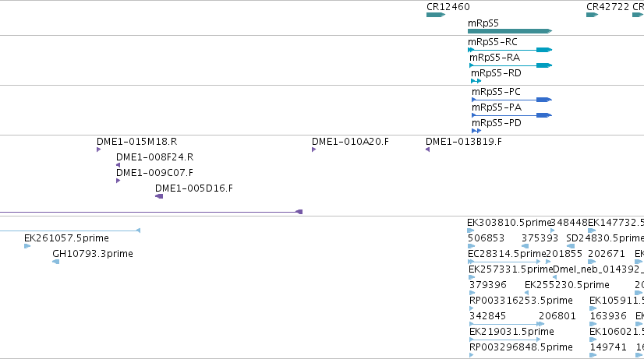This screenshot has width=644, height=359.
Task: Click the mRpS5-RD transcript arrow glyph
Action: click(476, 81)
